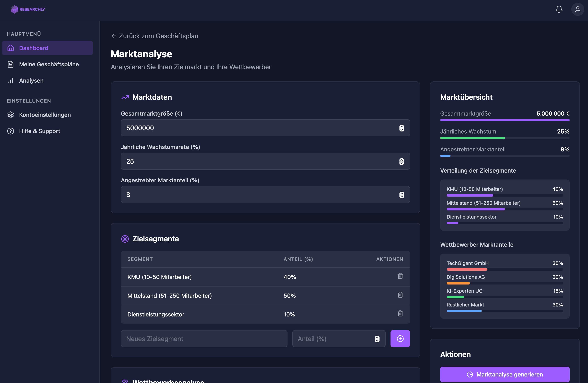This screenshot has height=383, width=588.
Task: Open Hilfe & Support menu item
Action: coord(47,131)
